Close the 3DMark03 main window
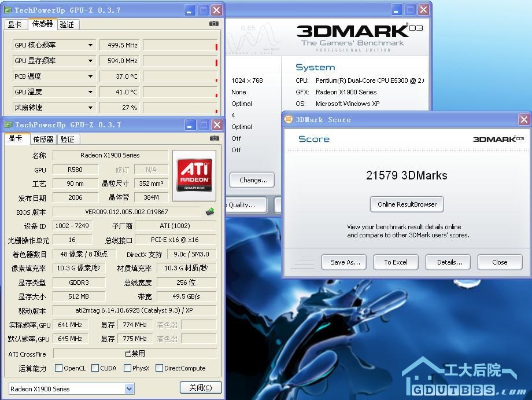The image size is (532, 400). click(423, 10)
